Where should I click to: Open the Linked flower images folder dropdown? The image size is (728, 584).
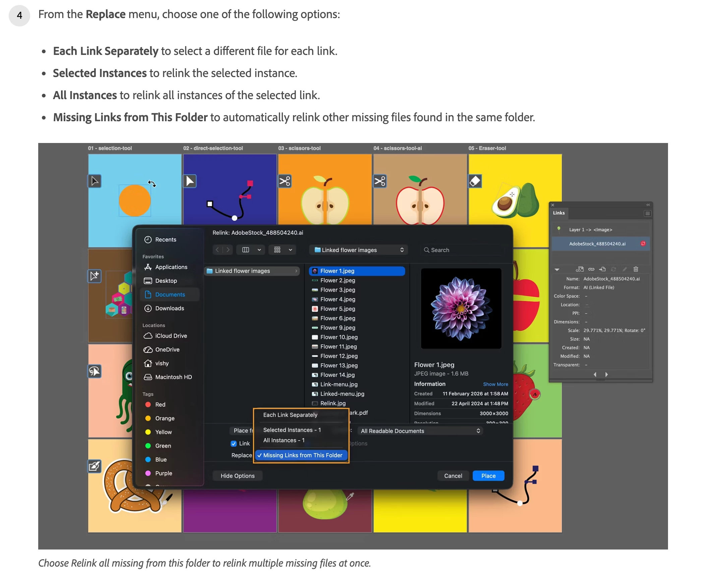click(x=358, y=250)
